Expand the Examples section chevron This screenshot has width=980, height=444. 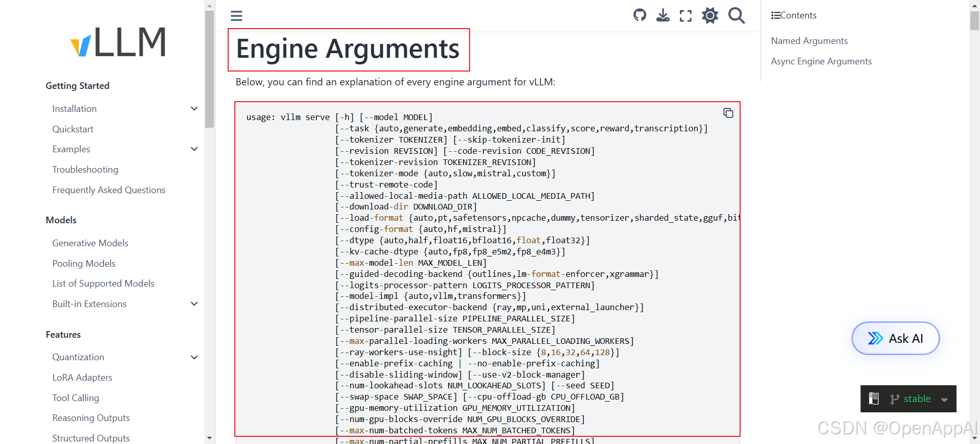pos(194,149)
